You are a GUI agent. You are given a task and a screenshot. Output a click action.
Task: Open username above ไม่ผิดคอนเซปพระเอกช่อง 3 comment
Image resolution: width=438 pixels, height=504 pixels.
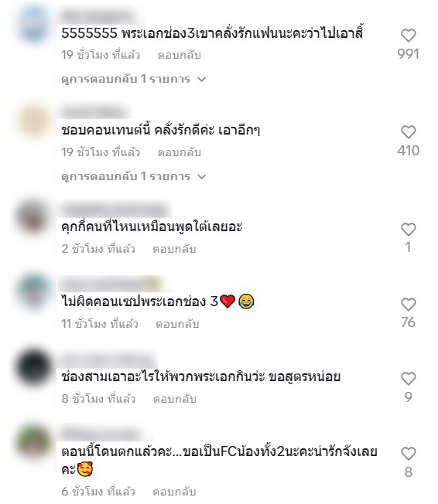pos(111,284)
